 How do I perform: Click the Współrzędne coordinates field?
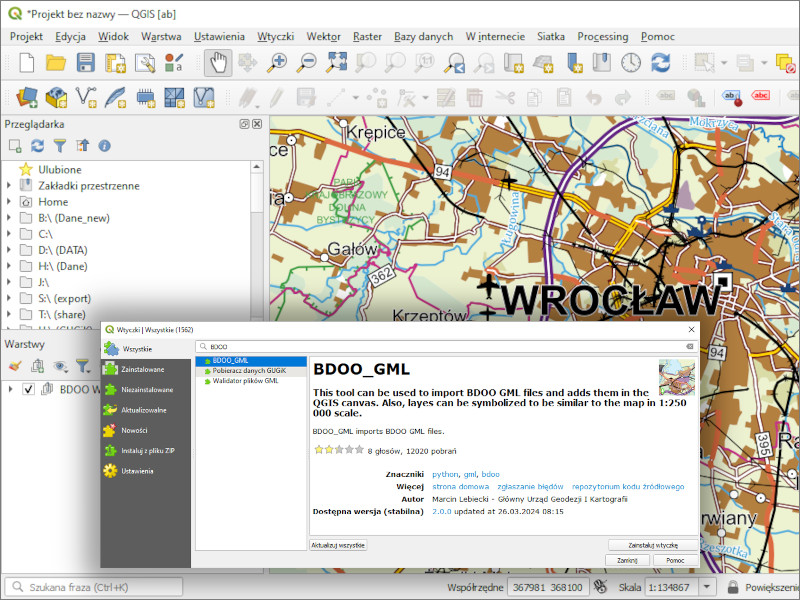click(547, 587)
